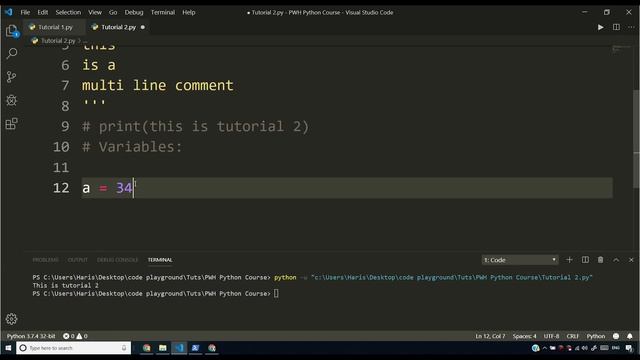
Task: Open editor More Actions ellipsis
Action: pyautogui.click(x=631, y=27)
